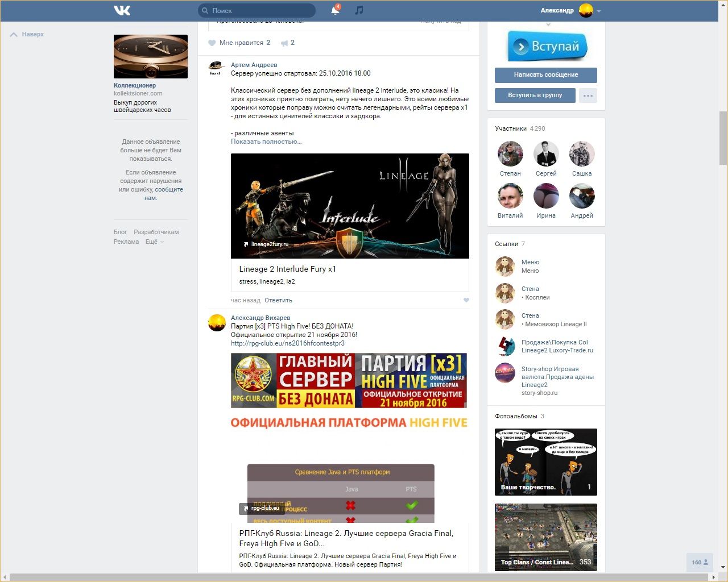Open the Коллекционер ad title link
The image size is (728, 582).
[135, 85]
